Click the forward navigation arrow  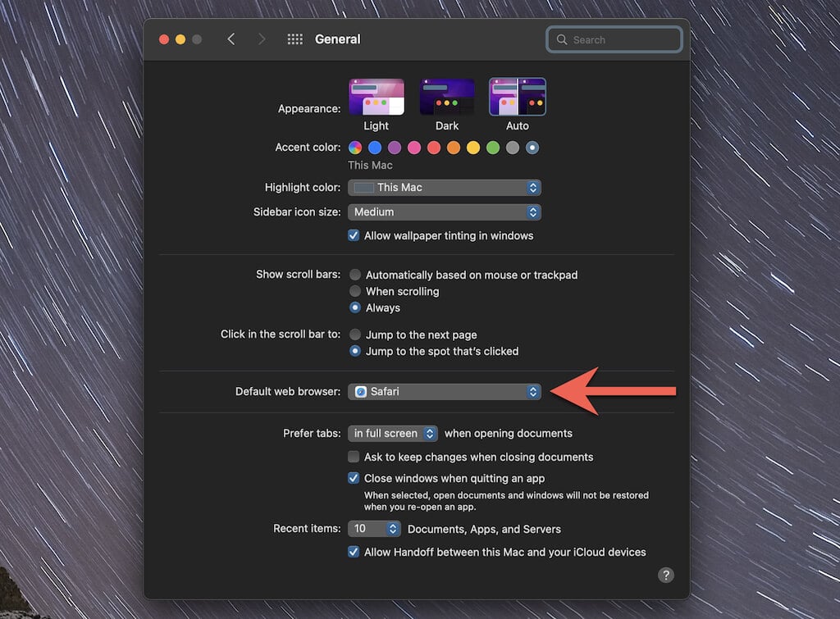[x=262, y=39]
